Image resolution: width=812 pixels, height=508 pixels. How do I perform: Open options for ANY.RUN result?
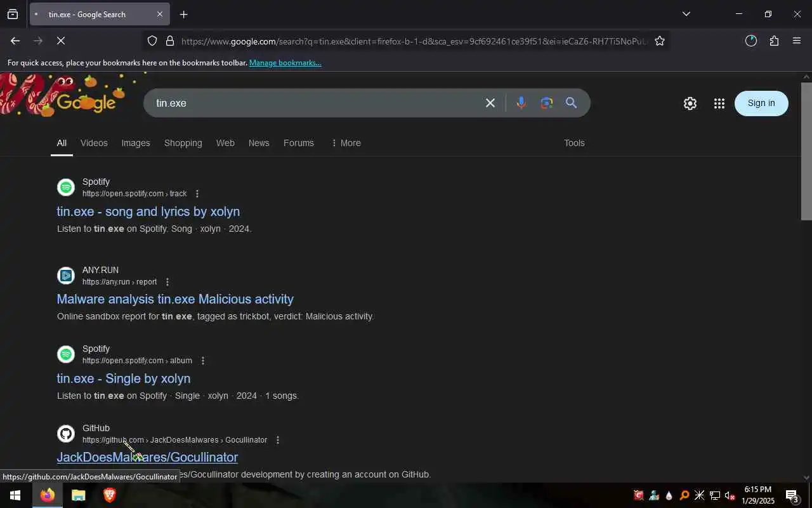point(167,282)
